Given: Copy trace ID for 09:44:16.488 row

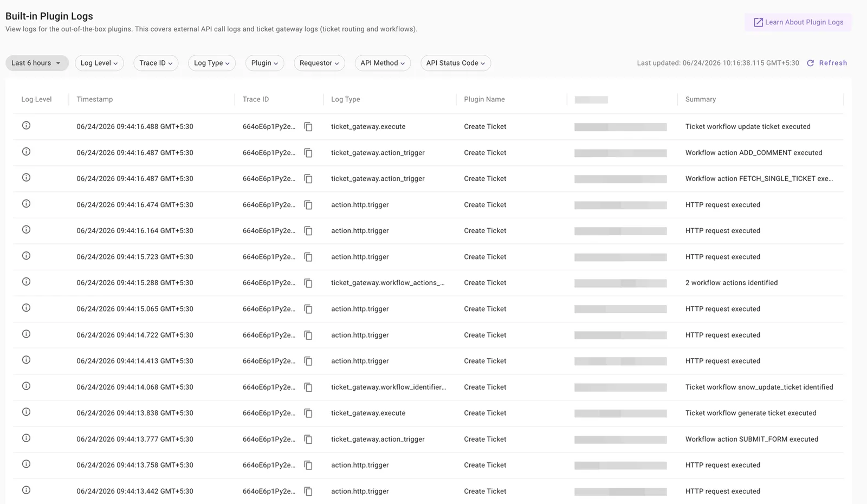Looking at the screenshot, I should pyautogui.click(x=308, y=127).
